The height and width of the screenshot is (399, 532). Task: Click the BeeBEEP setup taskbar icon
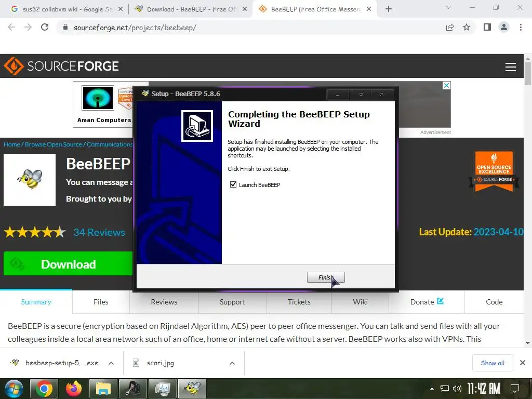192,389
